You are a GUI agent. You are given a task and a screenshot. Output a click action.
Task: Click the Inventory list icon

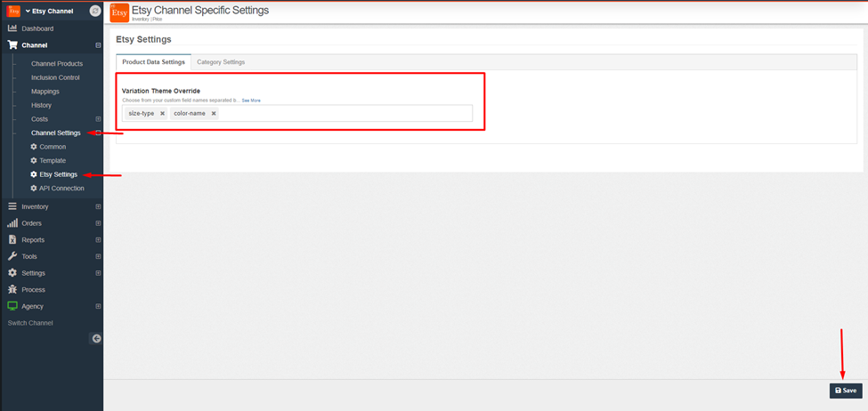pos(12,206)
